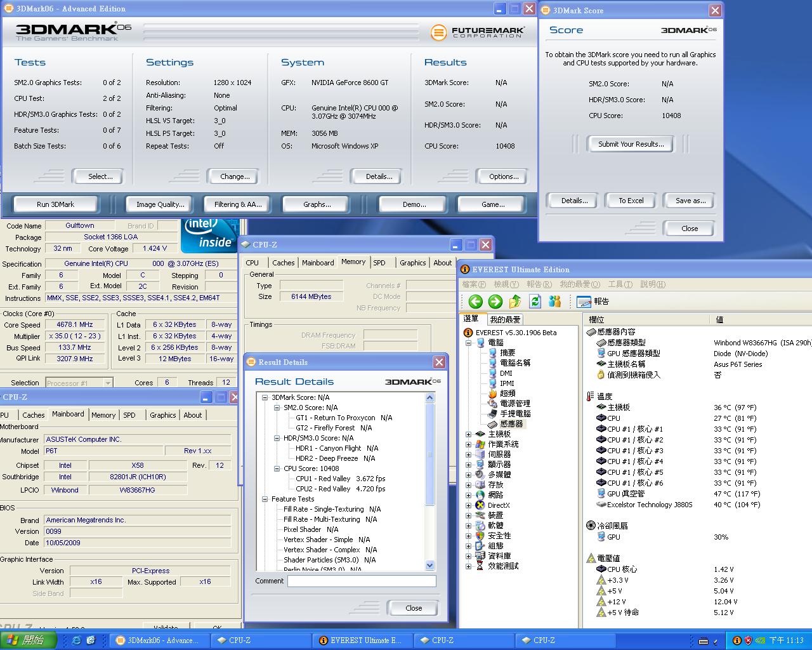812x650 pixels.
Task: Open 工具 menu in EVEREST
Action: pyautogui.click(x=620, y=284)
